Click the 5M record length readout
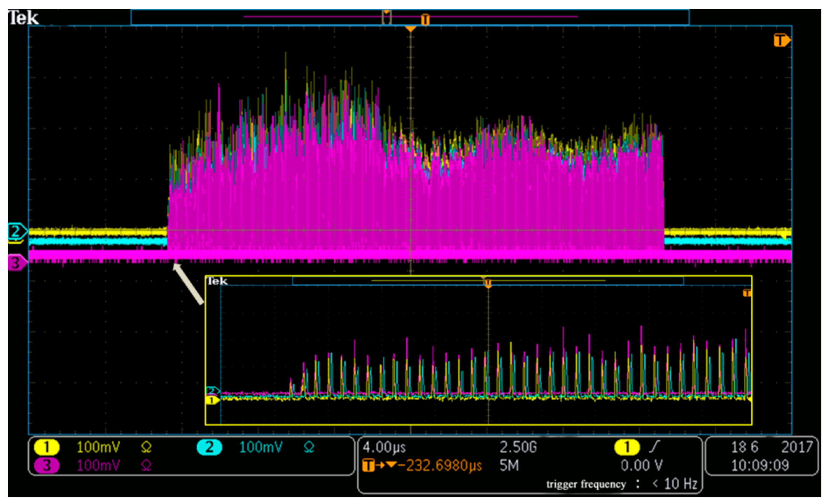Screen dimensions: 828x504 point(509,465)
